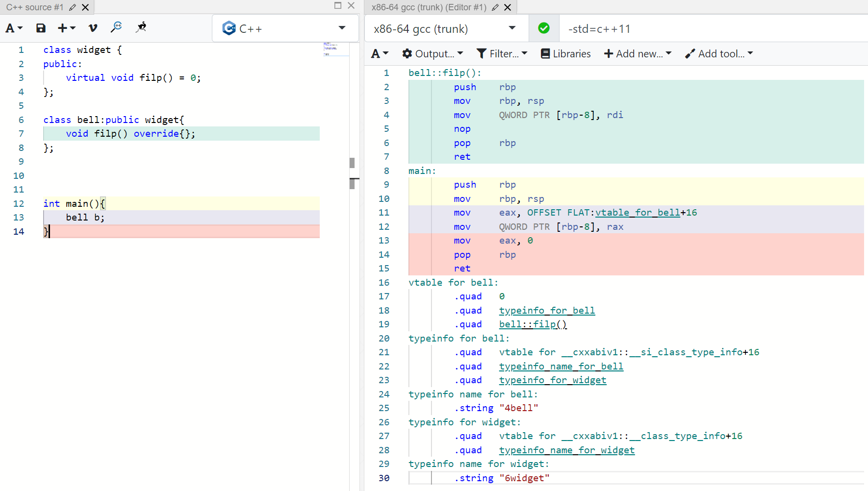Screen dimensions: 868x491
Task: Rename compiler tab with pencil icon
Action: coord(495,7)
